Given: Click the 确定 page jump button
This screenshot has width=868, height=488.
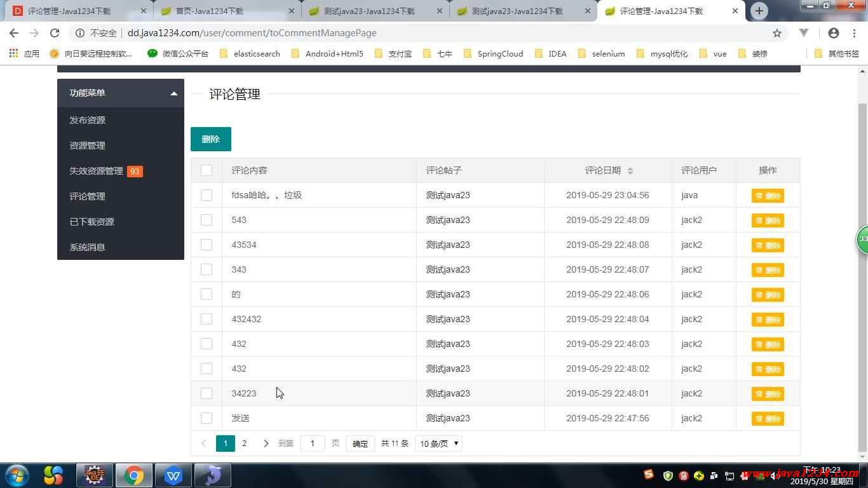Looking at the screenshot, I should point(360,444).
